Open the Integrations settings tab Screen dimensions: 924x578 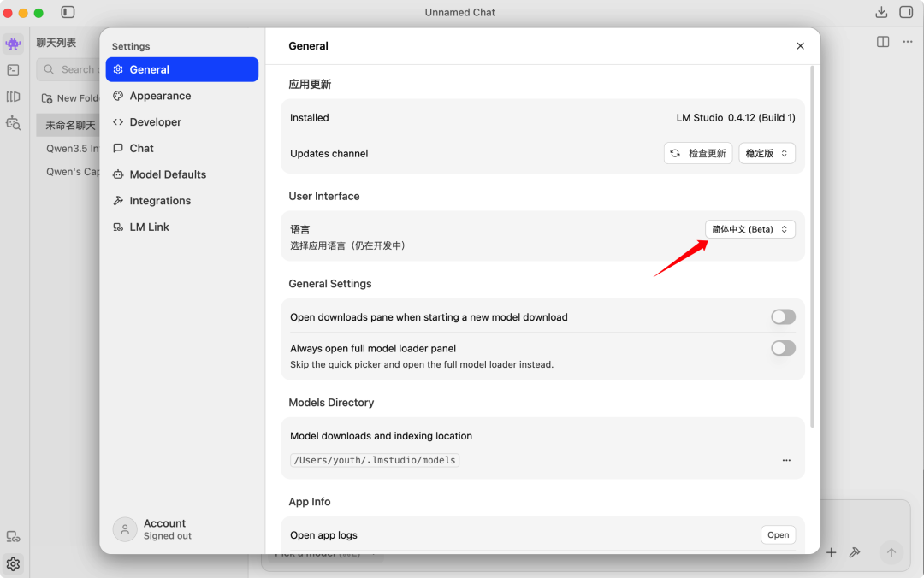(x=182, y=200)
